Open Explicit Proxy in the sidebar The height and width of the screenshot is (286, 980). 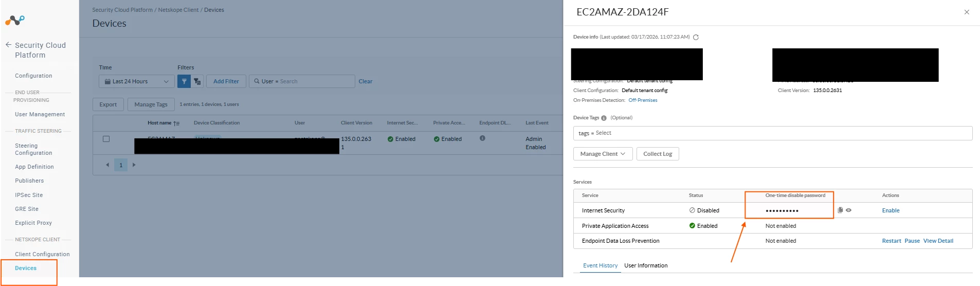coord(33,223)
